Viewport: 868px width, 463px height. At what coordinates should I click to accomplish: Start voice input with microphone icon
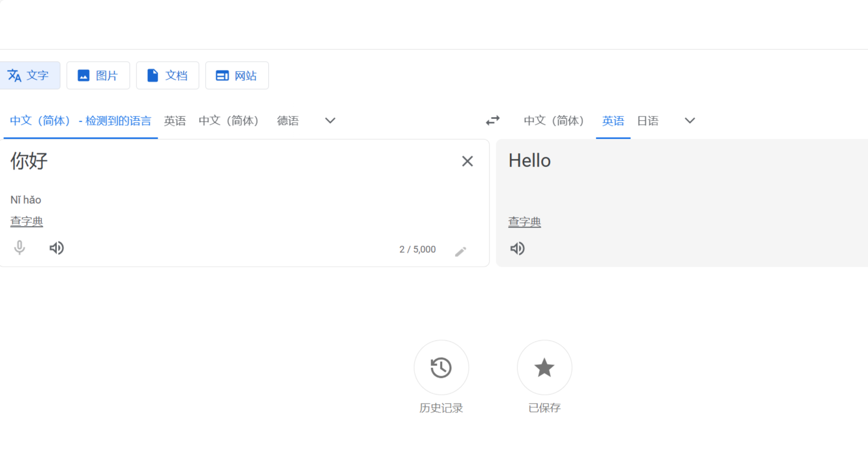point(19,248)
